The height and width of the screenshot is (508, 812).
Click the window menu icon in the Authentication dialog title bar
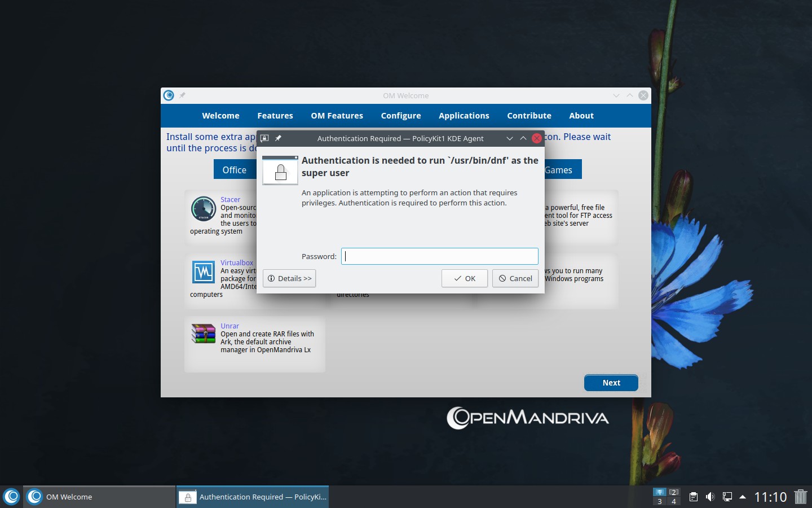(x=264, y=138)
